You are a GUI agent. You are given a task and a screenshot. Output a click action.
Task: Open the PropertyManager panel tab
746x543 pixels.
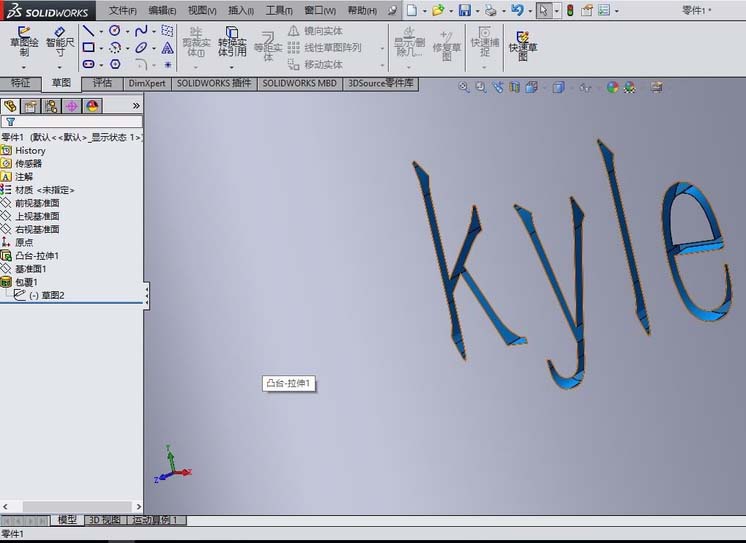click(30, 106)
